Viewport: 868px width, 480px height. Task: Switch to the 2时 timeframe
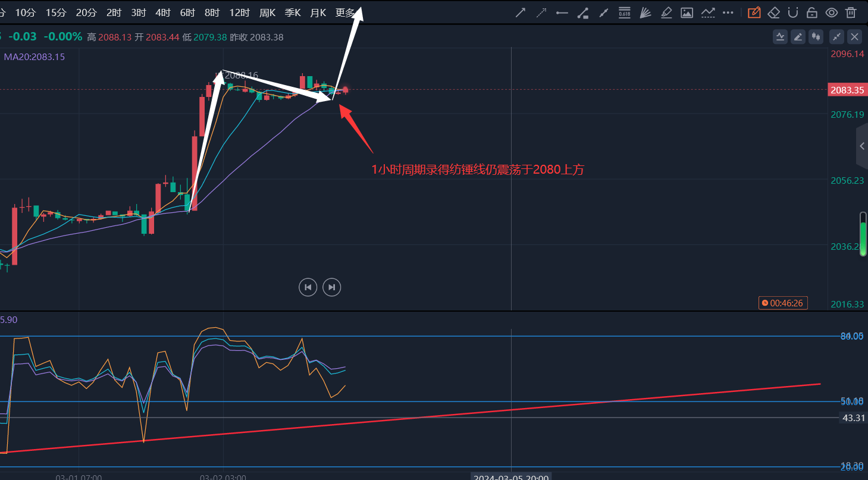[x=114, y=12]
